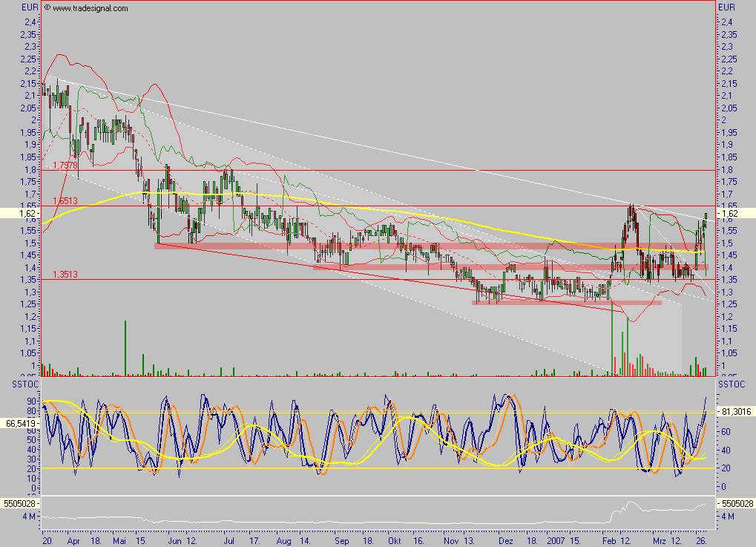Screen dimensions: 756x547
Task: Select the 81,3016 stochastic value label
Action: 737,410
